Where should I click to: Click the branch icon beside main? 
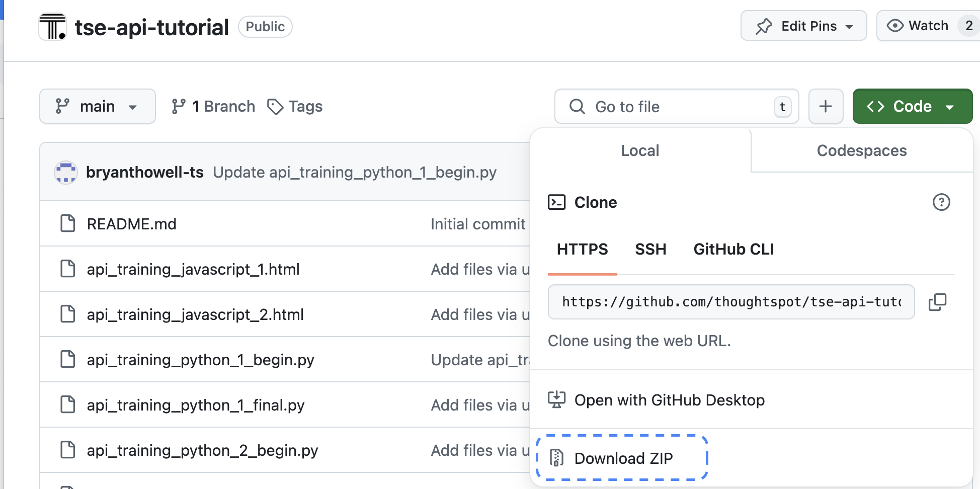tap(62, 106)
